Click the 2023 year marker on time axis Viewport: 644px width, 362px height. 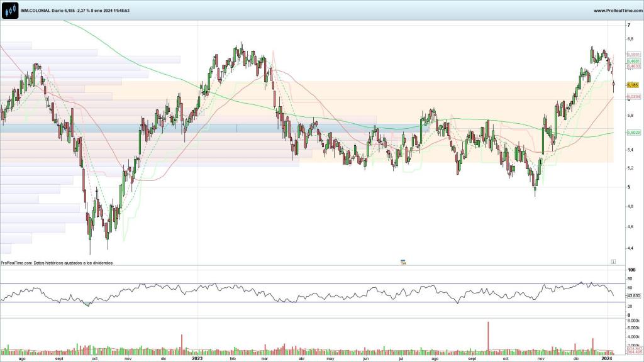(x=197, y=358)
